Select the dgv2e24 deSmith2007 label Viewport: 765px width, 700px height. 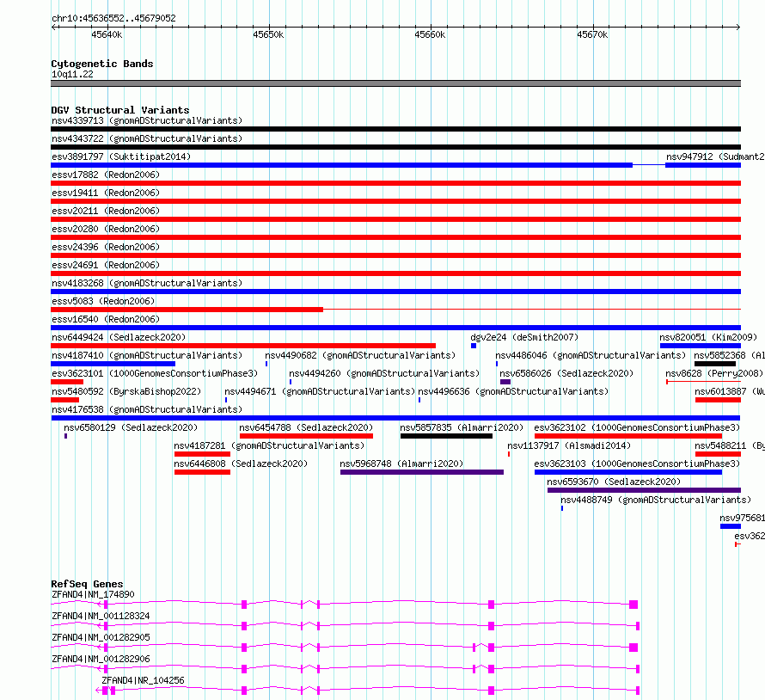click(x=524, y=337)
